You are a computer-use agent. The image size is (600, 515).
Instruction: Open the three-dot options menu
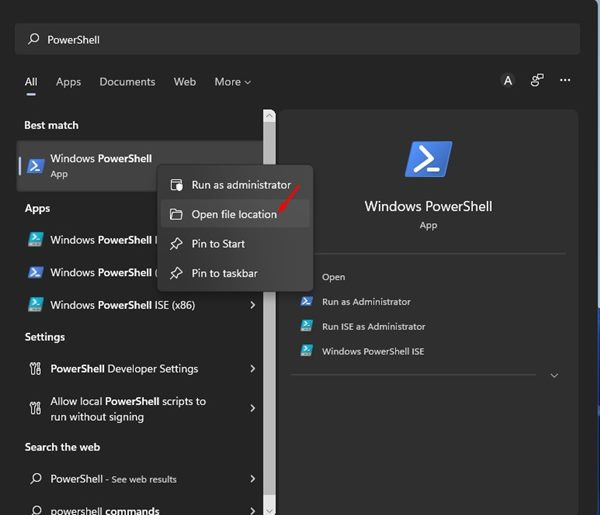[x=565, y=80]
